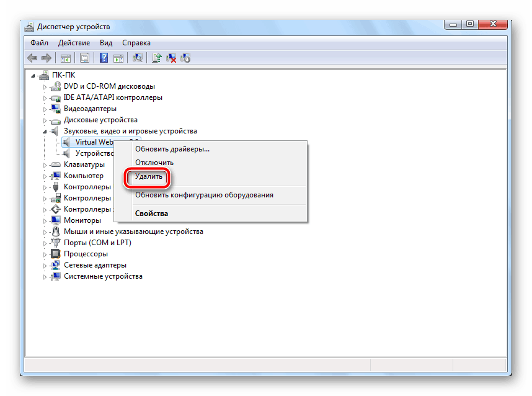Select the Клавиатуры label
The image size is (532, 396).
click(84, 164)
